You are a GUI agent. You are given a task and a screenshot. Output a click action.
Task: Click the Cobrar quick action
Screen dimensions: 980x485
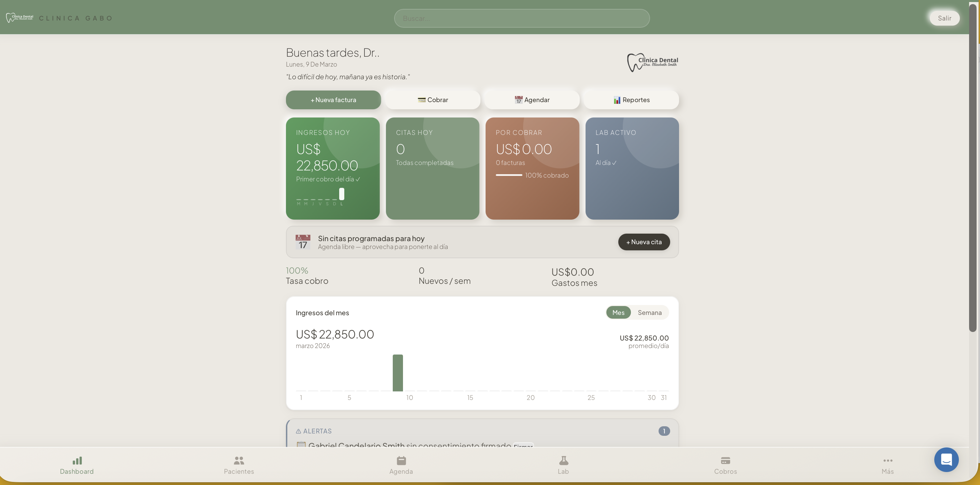pos(433,100)
